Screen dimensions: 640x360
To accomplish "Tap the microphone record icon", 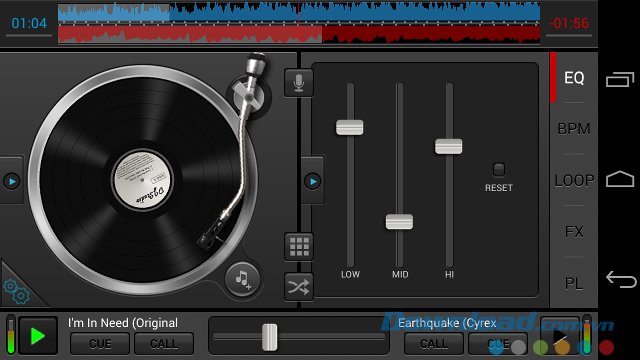I will pyautogui.click(x=299, y=83).
